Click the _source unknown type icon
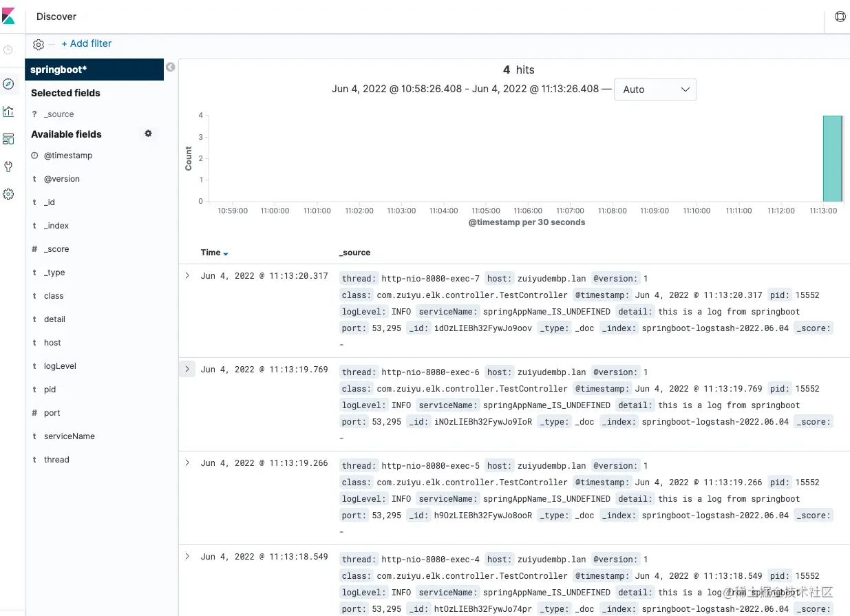Screen dimensions: 850x616 click(x=34, y=114)
